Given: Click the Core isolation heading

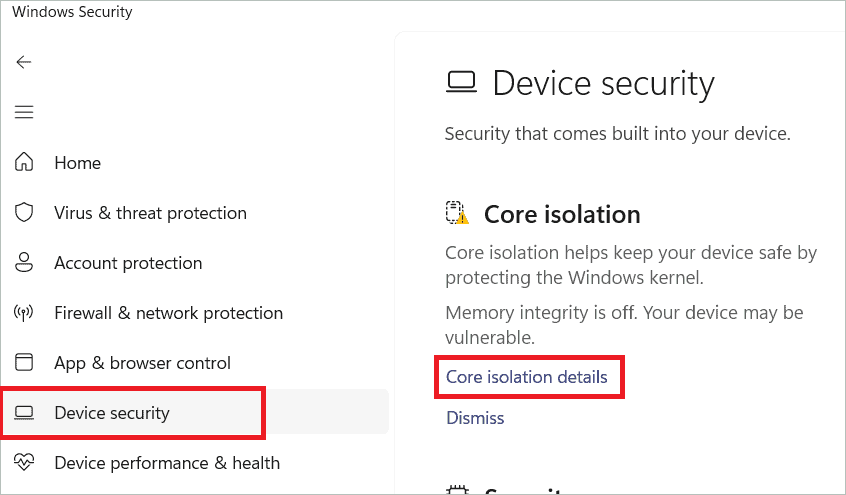Looking at the screenshot, I should 562,214.
